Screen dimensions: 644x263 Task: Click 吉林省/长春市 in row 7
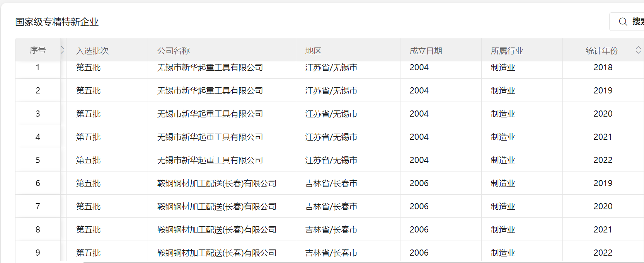point(331,206)
